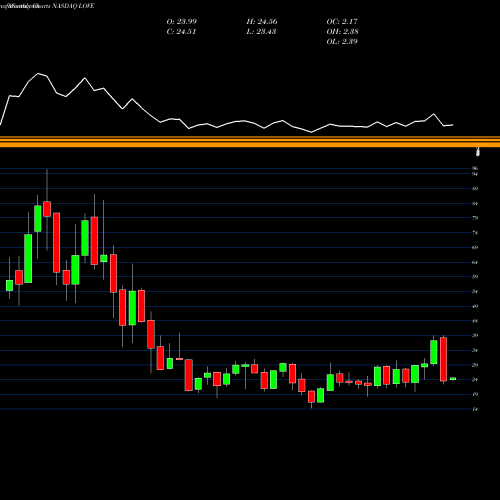Click the NASDAQ LOVE ticker title
The image size is (500, 500).
click(x=74, y=6)
